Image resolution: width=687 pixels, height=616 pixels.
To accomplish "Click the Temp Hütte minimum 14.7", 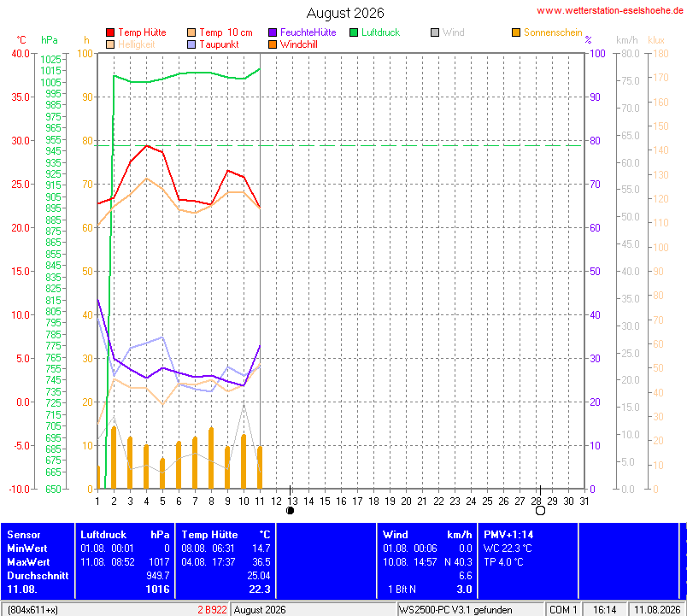I will [x=261, y=549].
